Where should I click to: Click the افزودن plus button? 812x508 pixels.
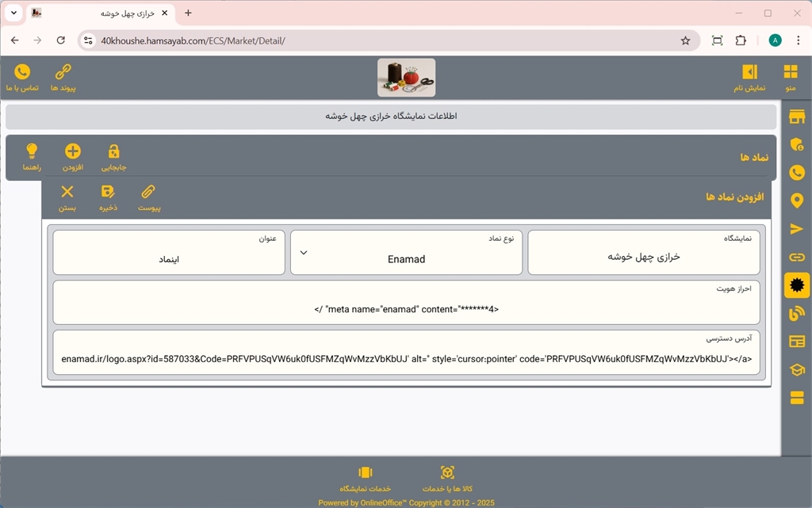pos(73,156)
